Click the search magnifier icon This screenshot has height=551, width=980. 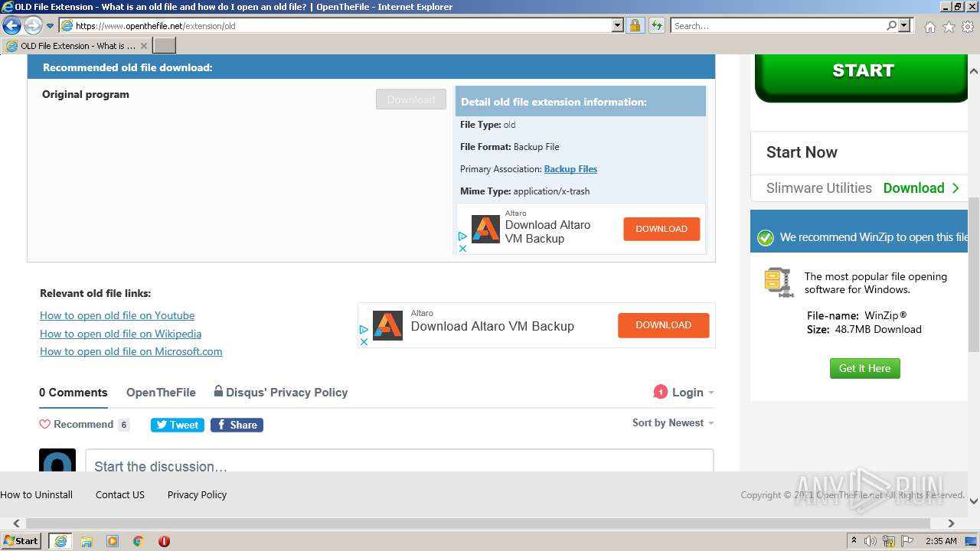point(891,25)
